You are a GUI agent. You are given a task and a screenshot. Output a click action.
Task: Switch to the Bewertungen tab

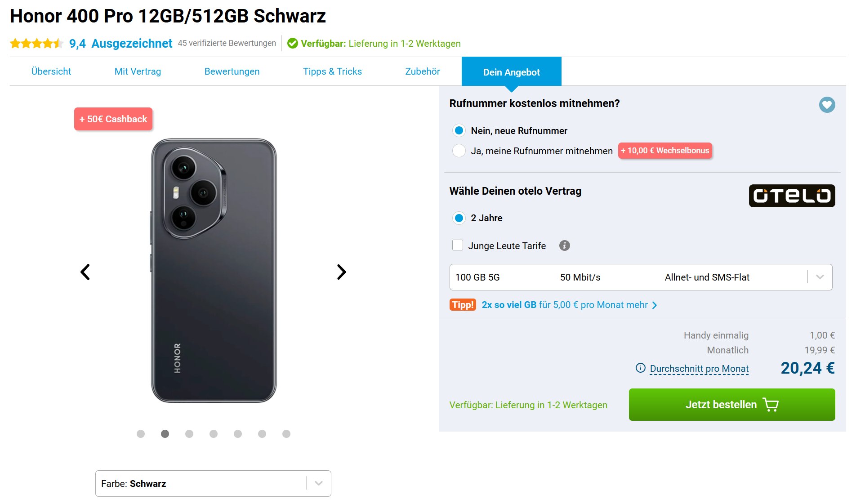(232, 71)
